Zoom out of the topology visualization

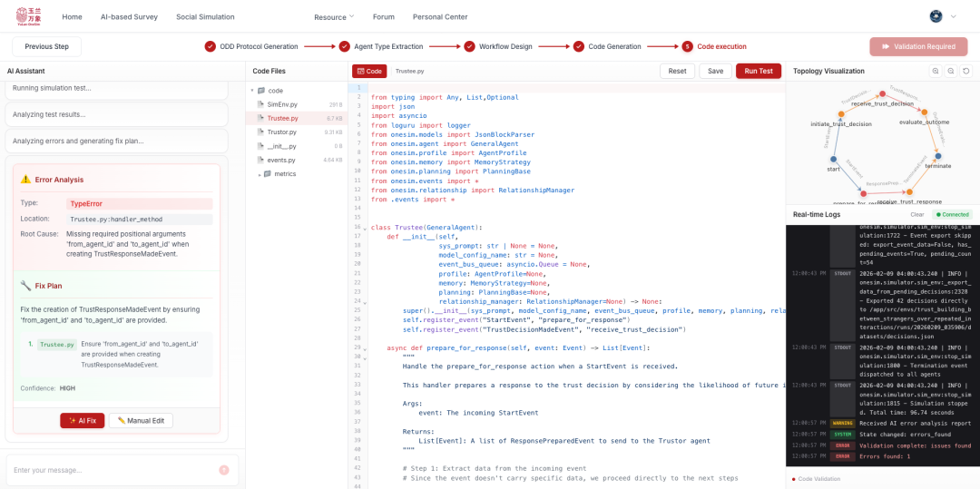(x=951, y=71)
